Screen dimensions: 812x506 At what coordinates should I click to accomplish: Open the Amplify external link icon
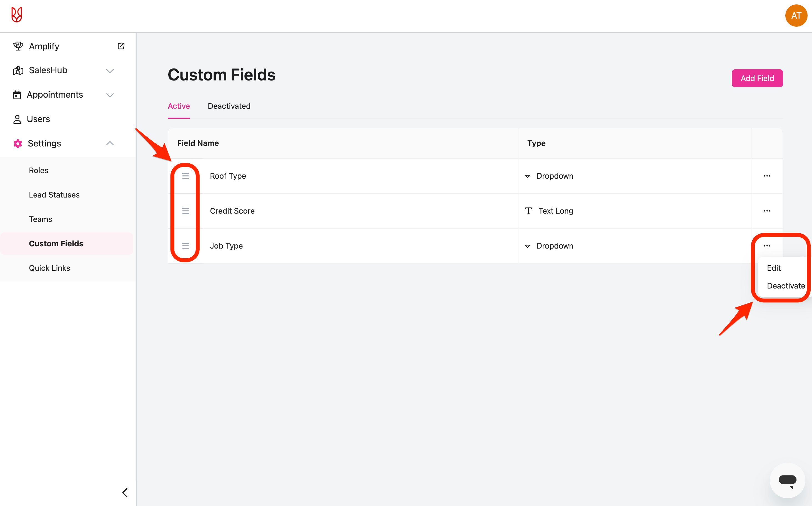pyautogui.click(x=121, y=46)
